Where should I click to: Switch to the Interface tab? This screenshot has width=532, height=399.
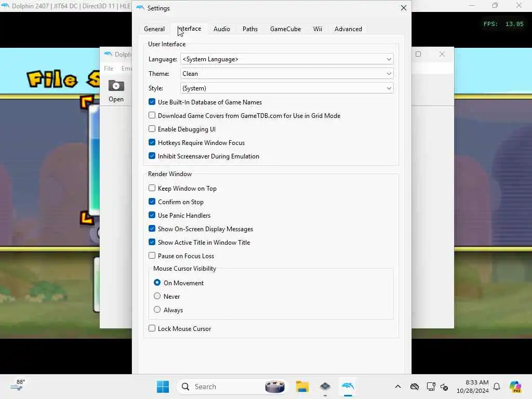189,29
